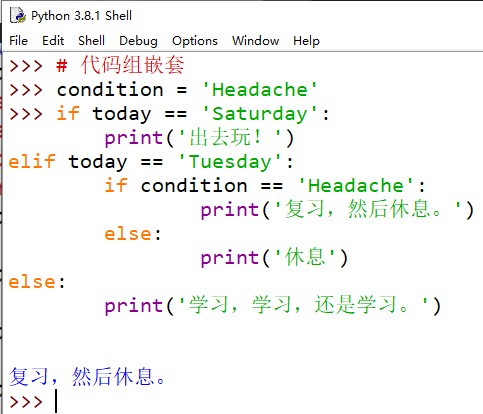Click the print('复习，然后休息。') statement
The image size is (483, 414).
(x=337, y=210)
